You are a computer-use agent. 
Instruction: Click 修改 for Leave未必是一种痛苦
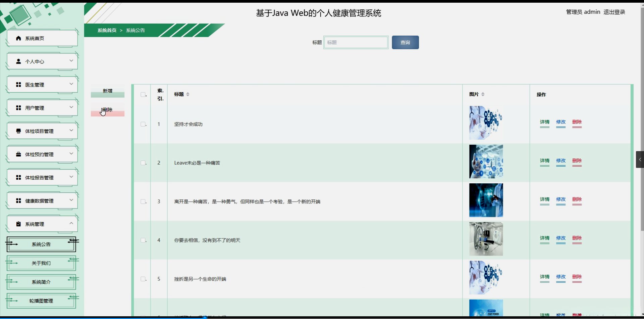pos(561,161)
